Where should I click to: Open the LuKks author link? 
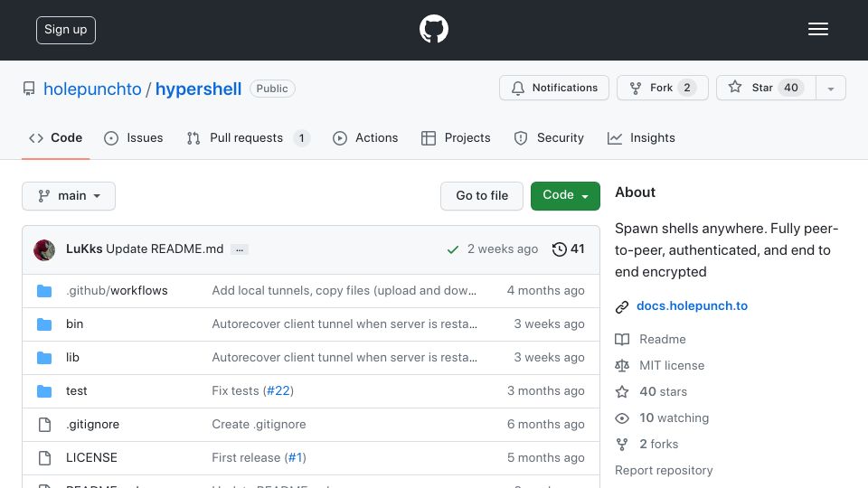84,249
